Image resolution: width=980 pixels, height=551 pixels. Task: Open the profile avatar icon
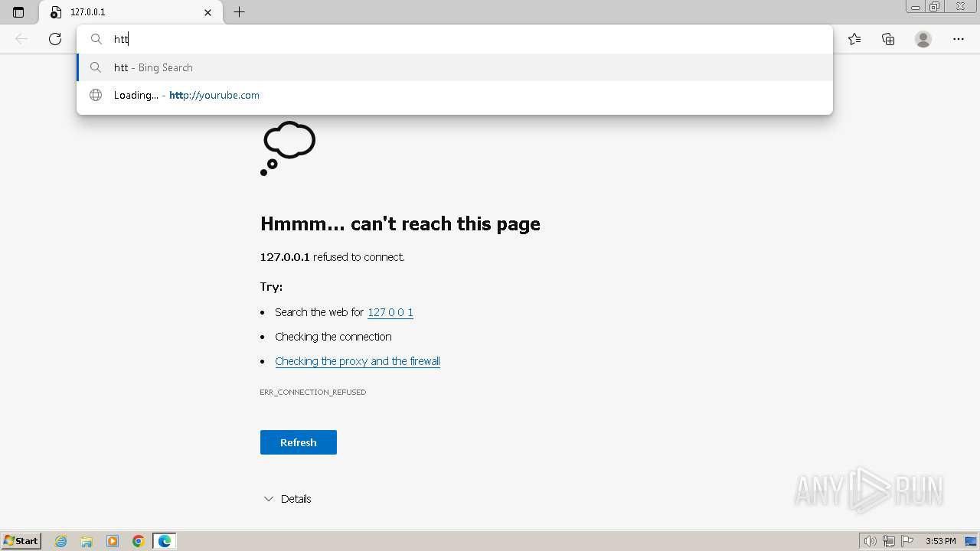pyautogui.click(x=923, y=39)
